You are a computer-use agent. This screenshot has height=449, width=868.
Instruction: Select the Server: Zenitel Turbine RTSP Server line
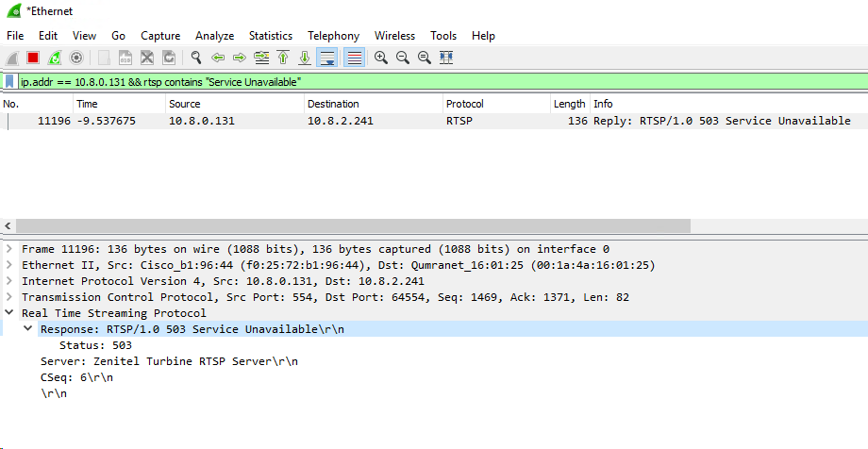(x=170, y=361)
